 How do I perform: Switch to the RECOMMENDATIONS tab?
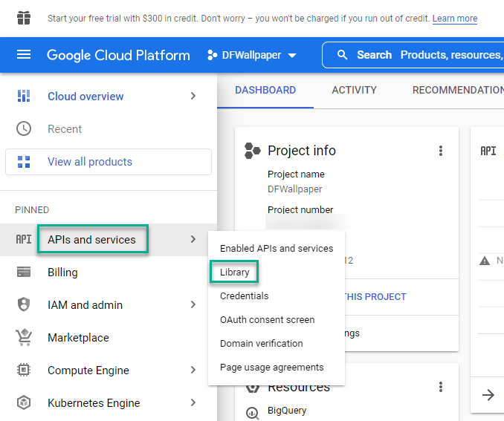point(458,91)
